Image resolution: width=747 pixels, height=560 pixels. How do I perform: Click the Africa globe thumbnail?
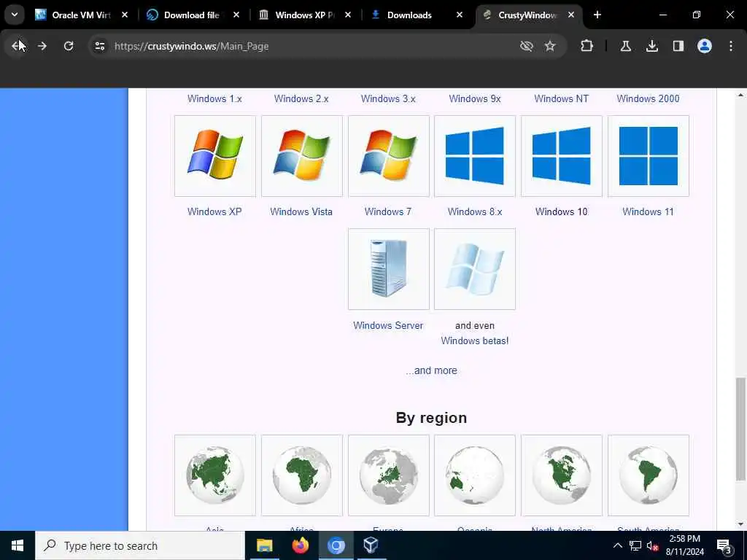[301, 475]
